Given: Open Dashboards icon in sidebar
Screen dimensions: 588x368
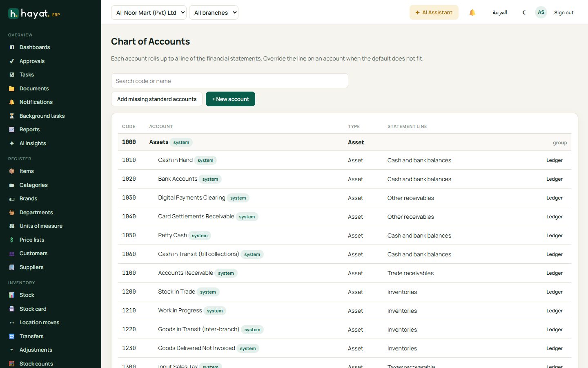Looking at the screenshot, I should pos(12,47).
